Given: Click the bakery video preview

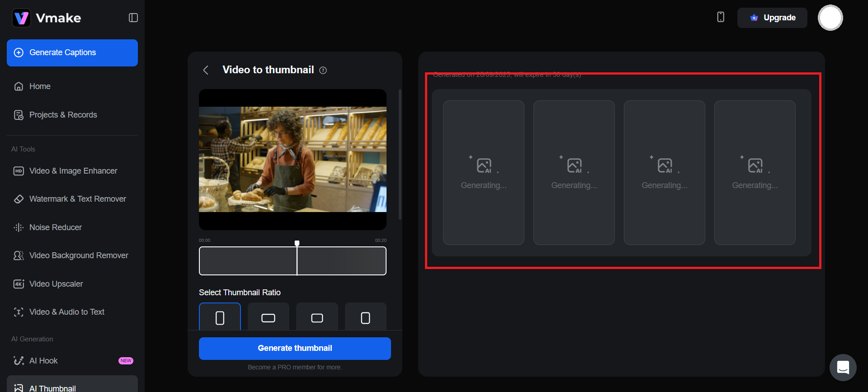Looking at the screenshot, I should 292,159.
